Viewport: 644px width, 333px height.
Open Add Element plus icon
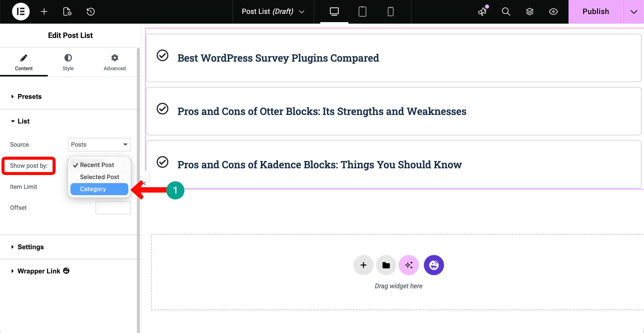(44, 12)
